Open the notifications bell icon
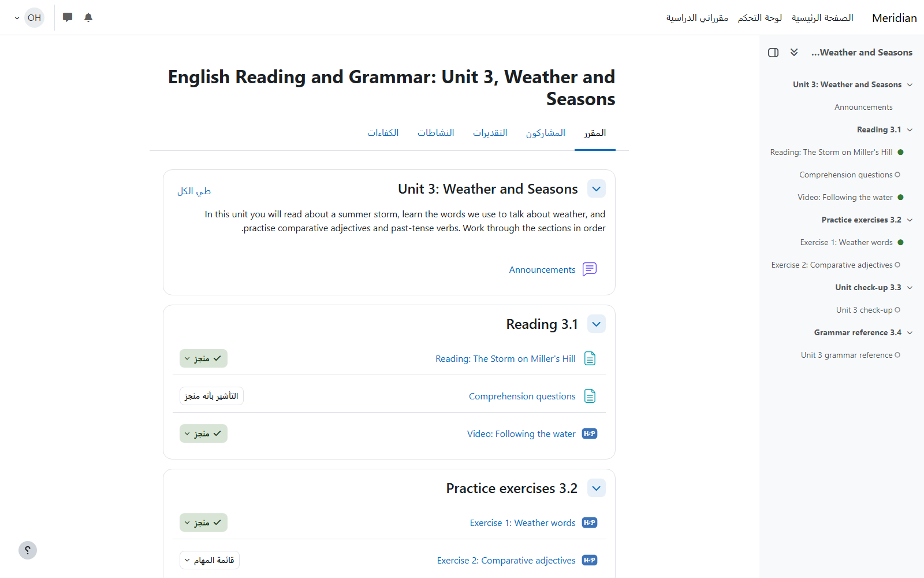The image size is (924, 578). pos(88,17)
